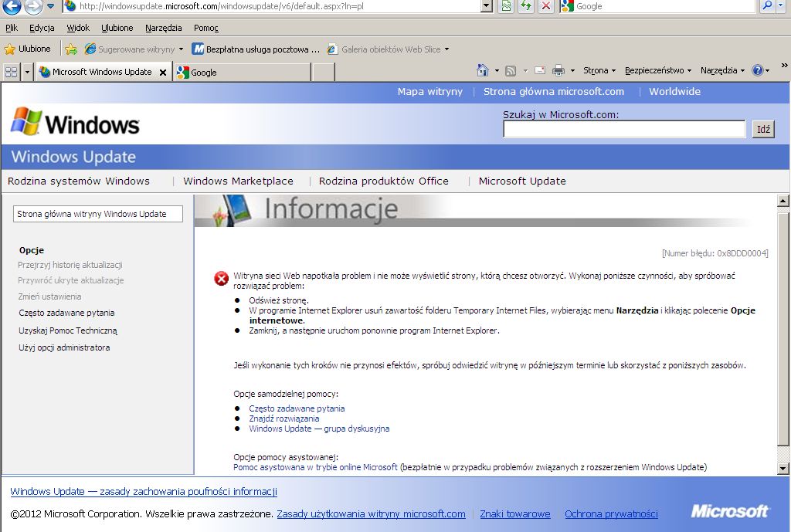Viewport: 791px width, 532px height.
Task: Click Strona główna microsoft.com link
Action: (x=553, y=92)
